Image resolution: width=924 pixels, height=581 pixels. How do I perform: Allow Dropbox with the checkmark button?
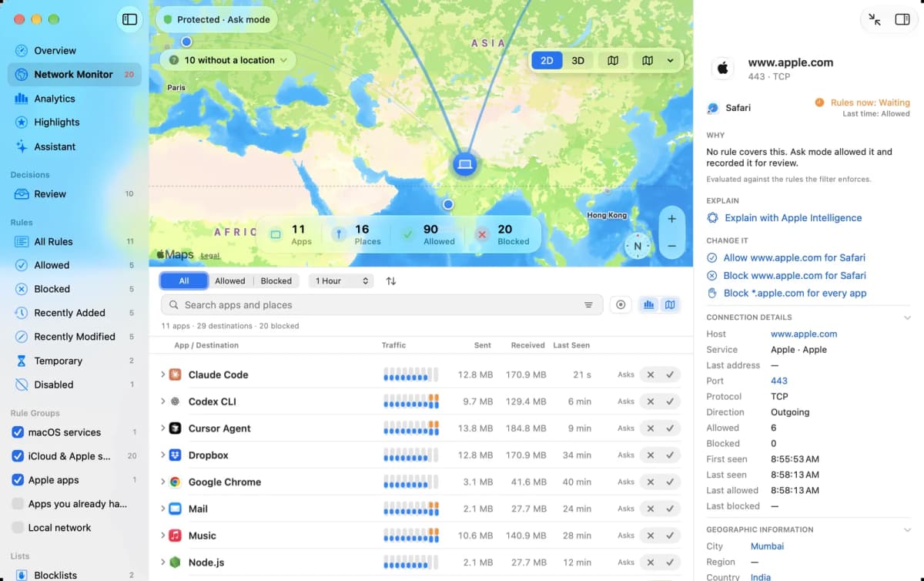pos(670,455)
